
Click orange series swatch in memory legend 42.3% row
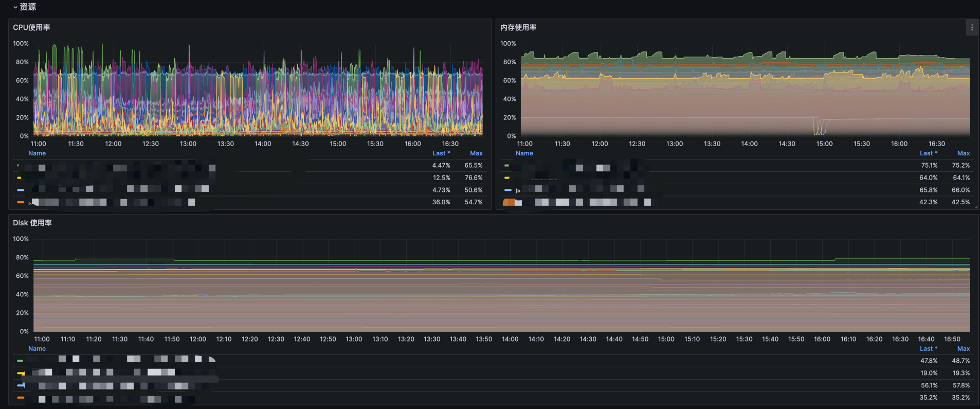coord(509,203)
